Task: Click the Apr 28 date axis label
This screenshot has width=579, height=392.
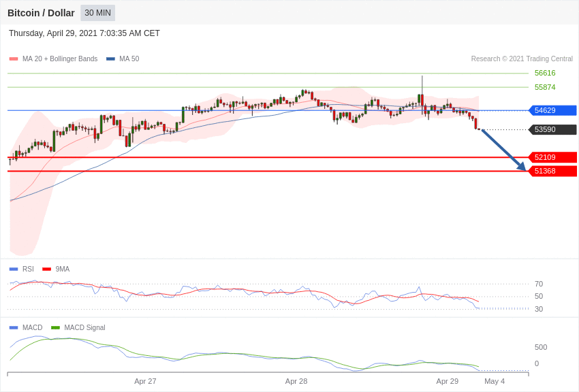Action: tap(296, 381)
